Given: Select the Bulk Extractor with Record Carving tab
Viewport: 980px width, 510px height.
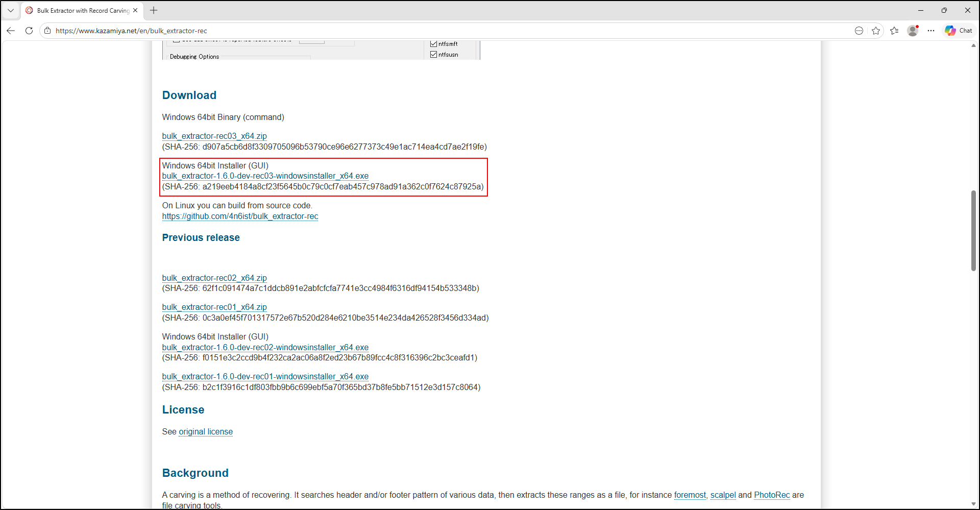Looking at the screenshot, I should (82, 10).
